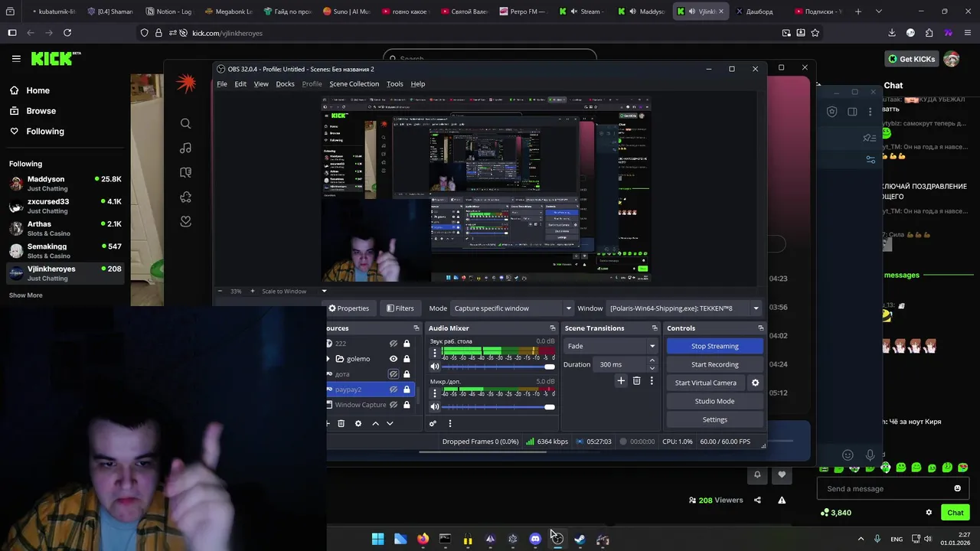
Task: Mute Микр./доп. speaker icon
Action: click(435, 407)
